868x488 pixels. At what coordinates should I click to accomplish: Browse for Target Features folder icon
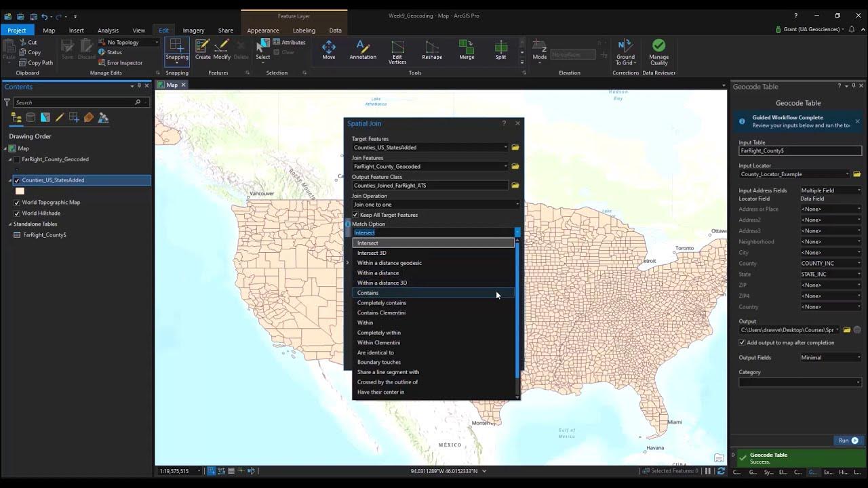[x=515, y=147]
